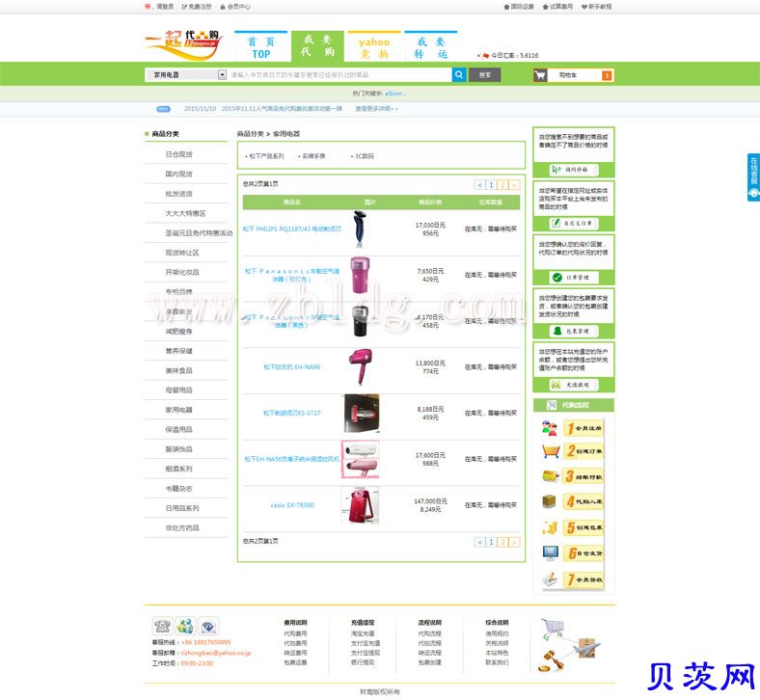Click the 联系我们 footer link
Viewport: 760px width, 700px height.
click(x=497, y=662)
